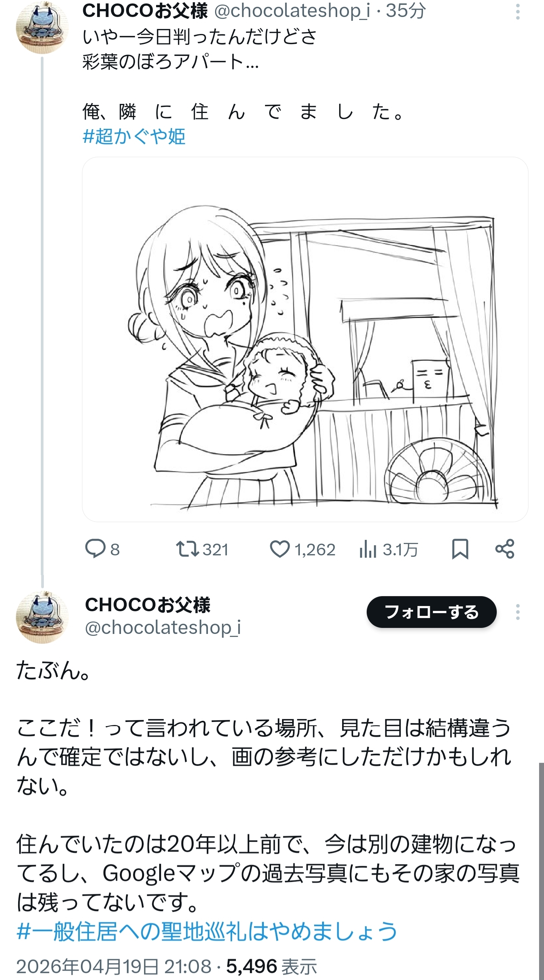Open CHOCOお父様 display name in lower tweet

point(148,604)
